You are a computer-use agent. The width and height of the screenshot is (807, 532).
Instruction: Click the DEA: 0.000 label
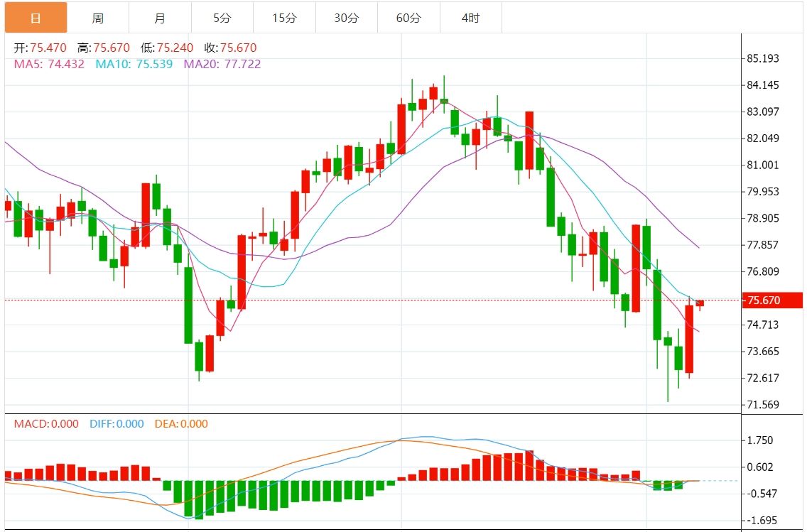181,424
